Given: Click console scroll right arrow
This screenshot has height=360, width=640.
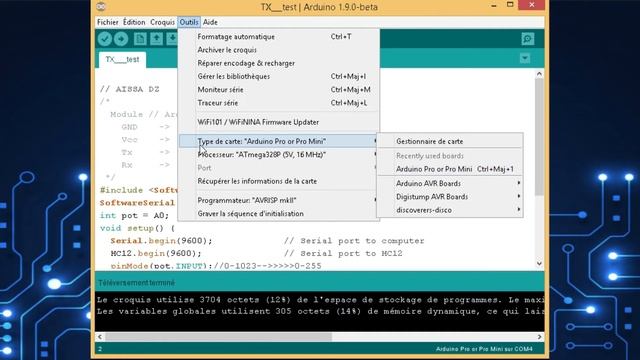Looking at the screenshot, I should click(x=539, y=337).
